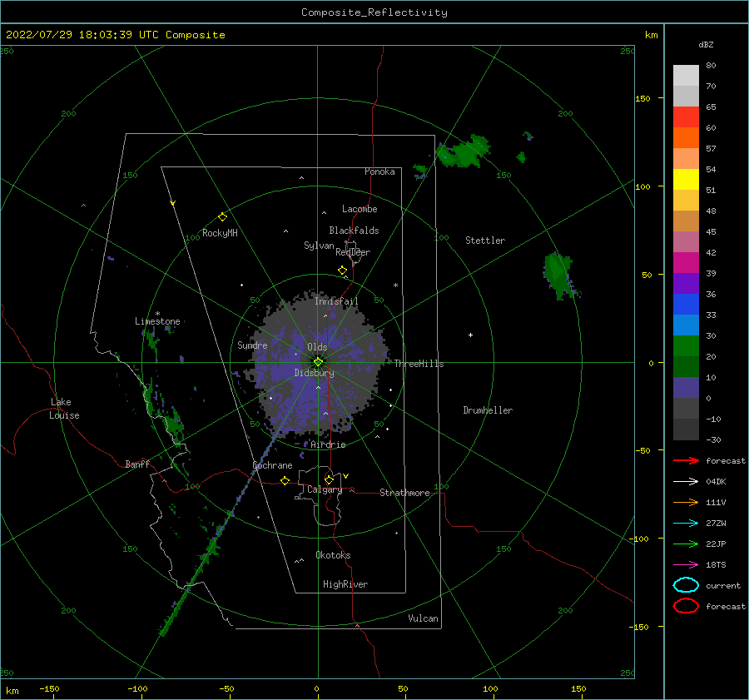This screenshot has width=749, height=700.
Task: Click the Banff label
Action: pyautogui.click(x=137, y=464)
